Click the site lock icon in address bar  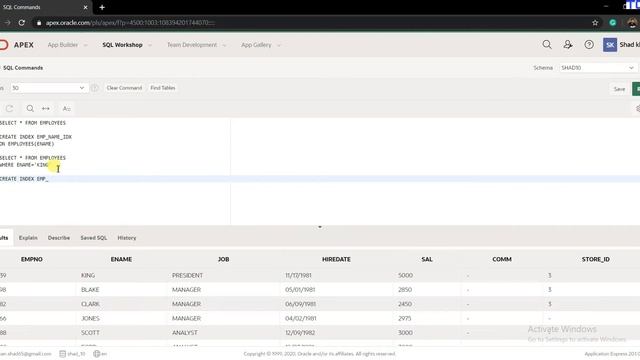point(39,23)
